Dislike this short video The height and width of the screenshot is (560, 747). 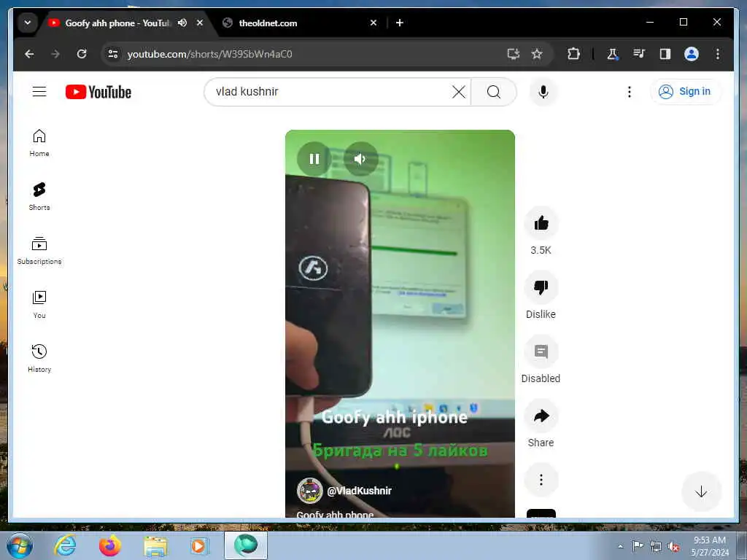[541, 287]
